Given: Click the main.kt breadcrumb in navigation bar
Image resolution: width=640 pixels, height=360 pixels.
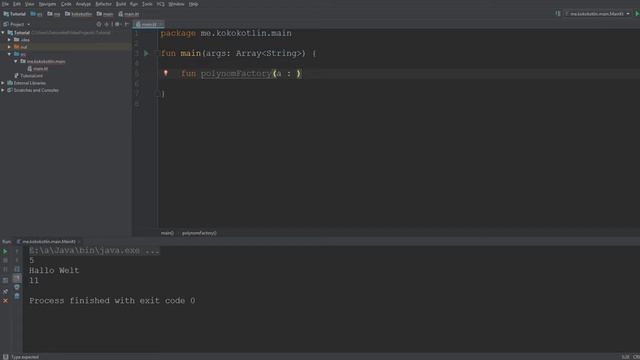Looking at the screenshot, I should pos(129,14).
